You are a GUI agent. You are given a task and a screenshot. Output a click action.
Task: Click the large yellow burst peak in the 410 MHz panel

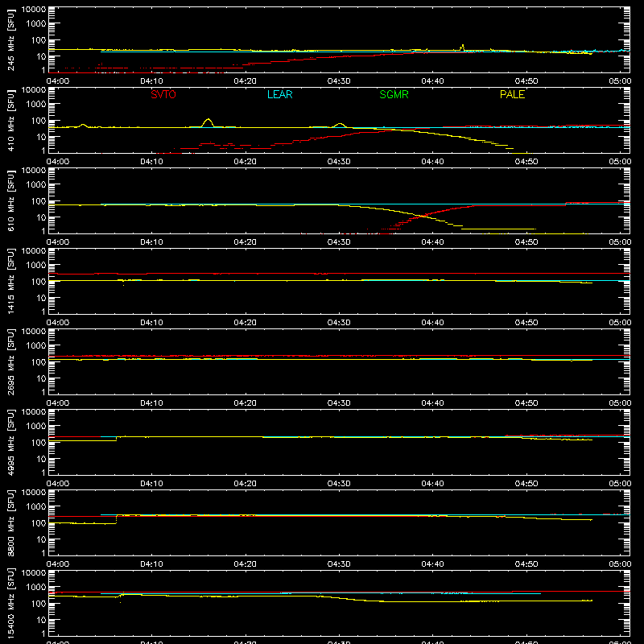208,120
